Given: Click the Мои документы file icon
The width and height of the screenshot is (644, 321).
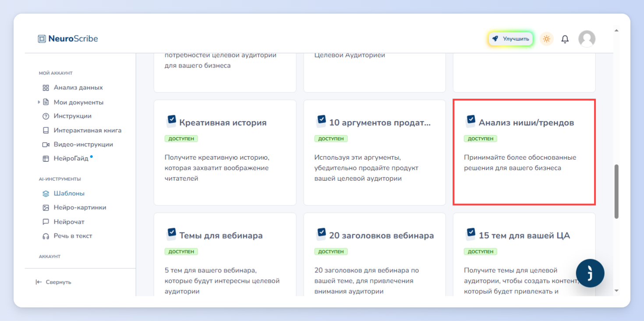Looking at the screenshot, I should pos(46,102).
